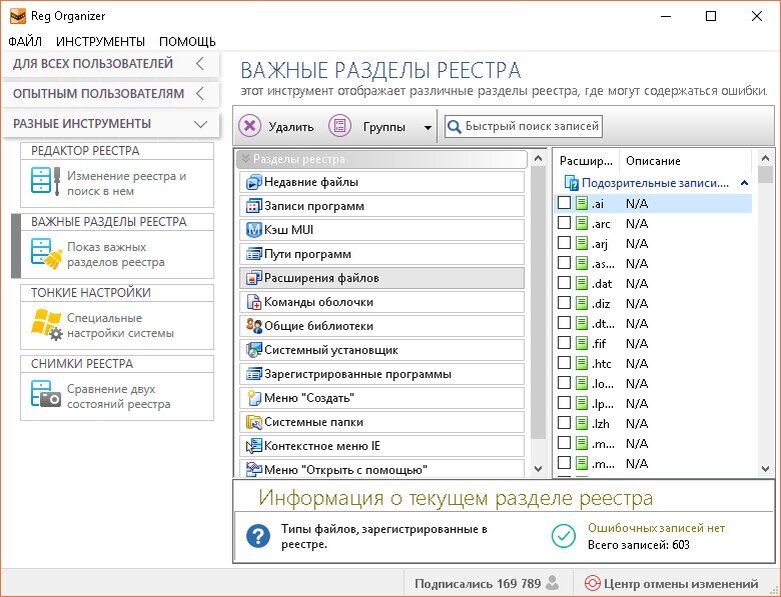Open the ТОНКИЕ НАСТРОЙКИ heading
The height and width of the screenshot is (597, 781).
pos(91,293)
